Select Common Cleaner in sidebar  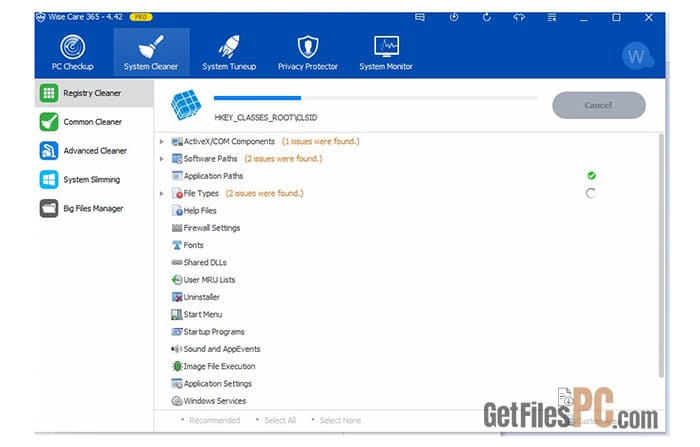(x=94, y=122)
